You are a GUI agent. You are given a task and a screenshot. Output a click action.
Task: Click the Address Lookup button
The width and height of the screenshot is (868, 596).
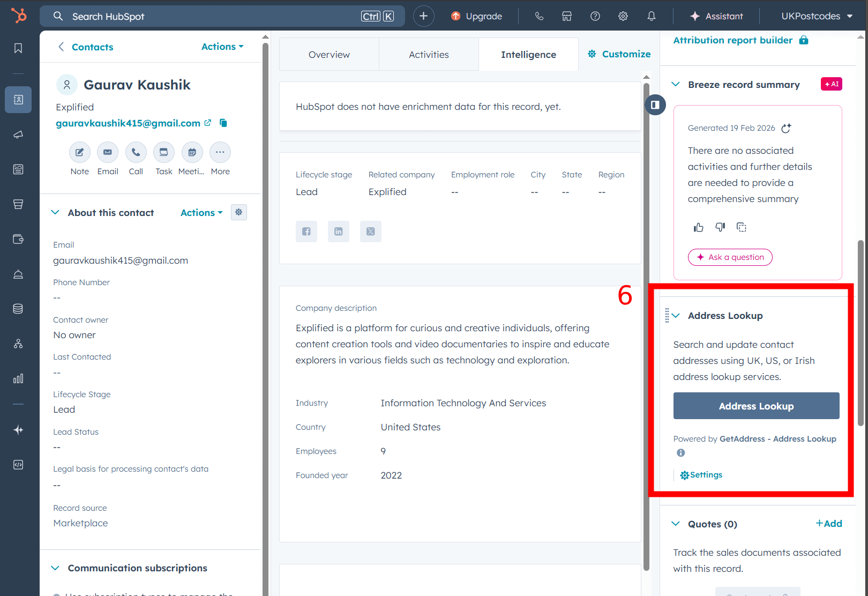click(x=756, y=406)
